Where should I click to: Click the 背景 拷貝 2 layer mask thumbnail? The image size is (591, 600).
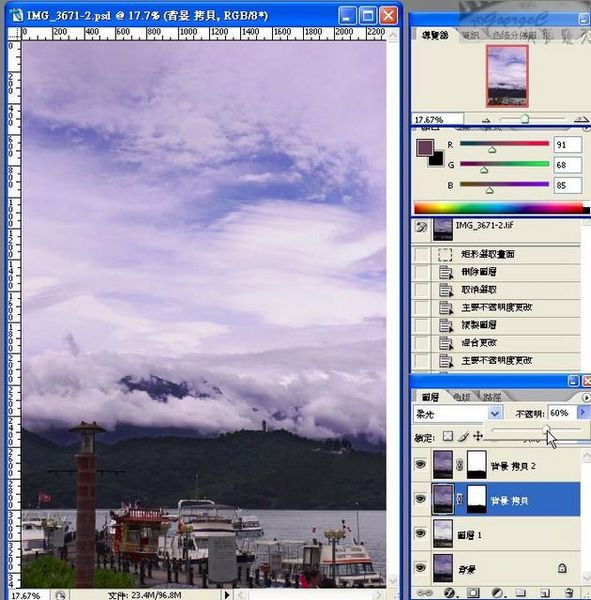(477, 465)
